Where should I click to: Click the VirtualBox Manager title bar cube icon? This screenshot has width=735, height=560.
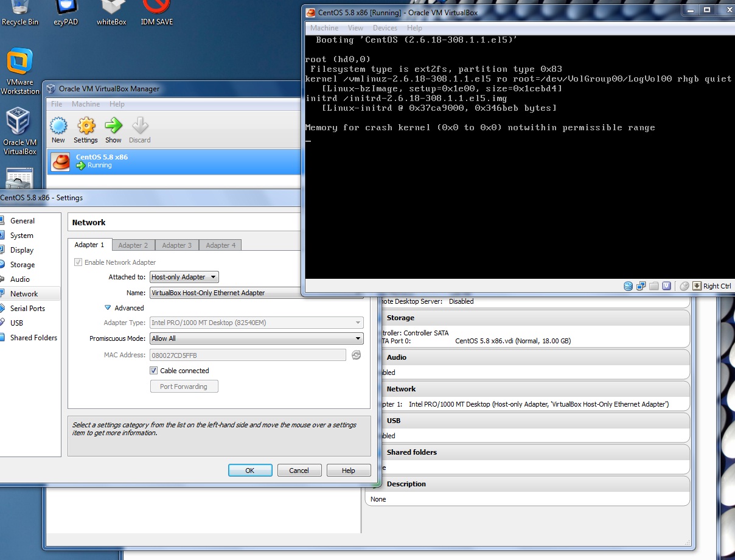click(x=51, y=89)
